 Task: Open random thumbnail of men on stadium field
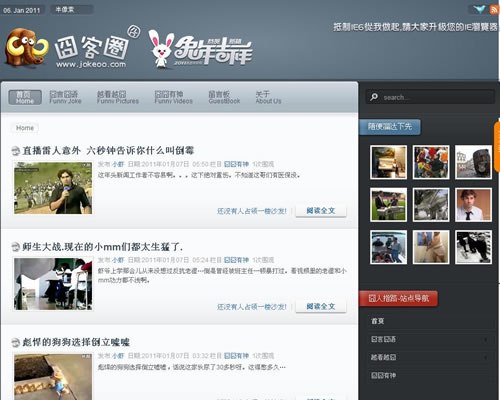pos(388,205)
